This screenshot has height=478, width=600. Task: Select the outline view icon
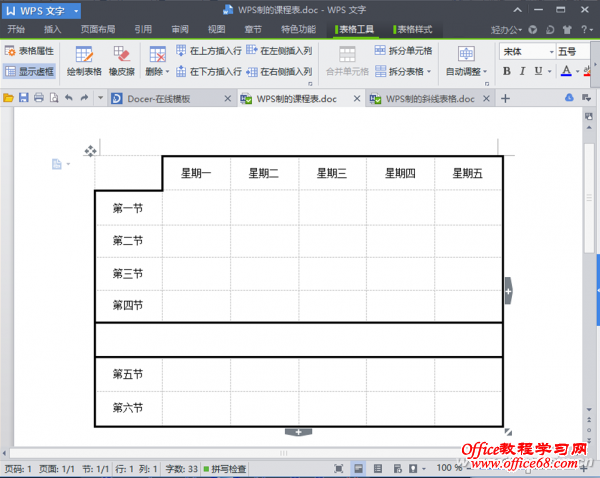click(x=378, y=468)
